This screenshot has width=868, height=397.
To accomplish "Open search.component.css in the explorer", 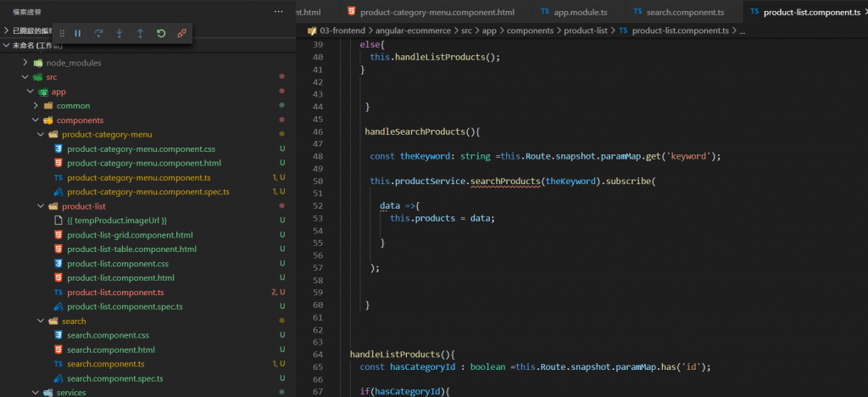I will click(x=108, y=336).
